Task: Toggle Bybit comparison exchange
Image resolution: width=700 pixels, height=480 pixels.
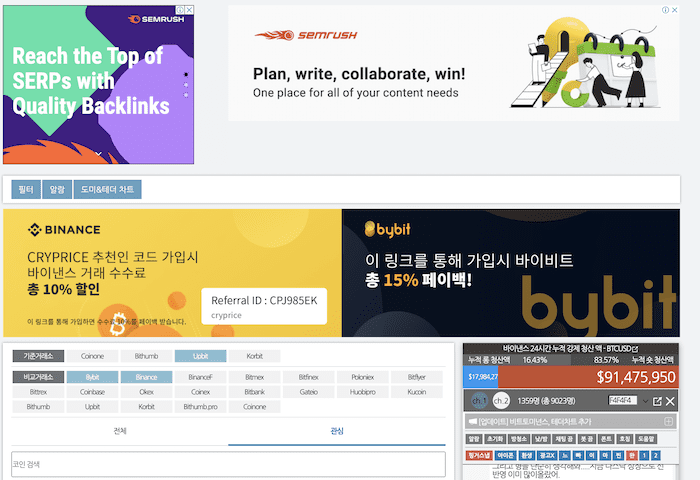Action: tap(92, 377)
